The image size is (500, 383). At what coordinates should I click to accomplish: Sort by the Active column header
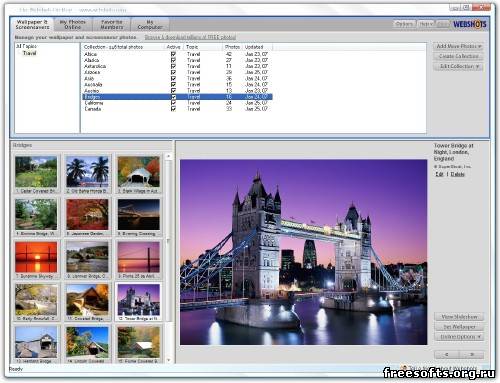pyautogui.click(x=174, y=47)
